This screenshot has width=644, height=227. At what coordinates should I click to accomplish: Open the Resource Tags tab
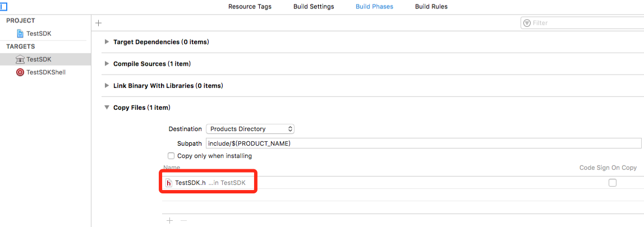tap(250, 7)
